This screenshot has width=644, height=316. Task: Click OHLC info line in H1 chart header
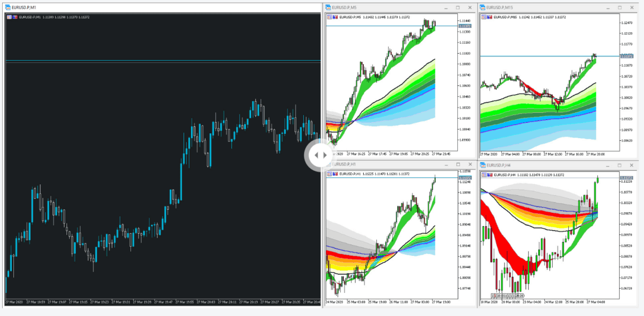click(x=375, y=174)
